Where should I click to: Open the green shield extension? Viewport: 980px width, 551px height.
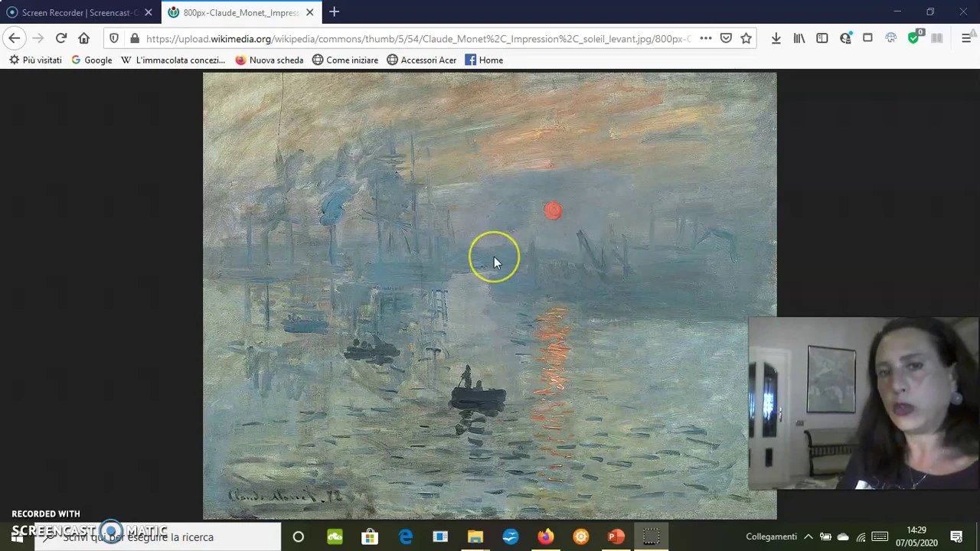tap(914, 37)
